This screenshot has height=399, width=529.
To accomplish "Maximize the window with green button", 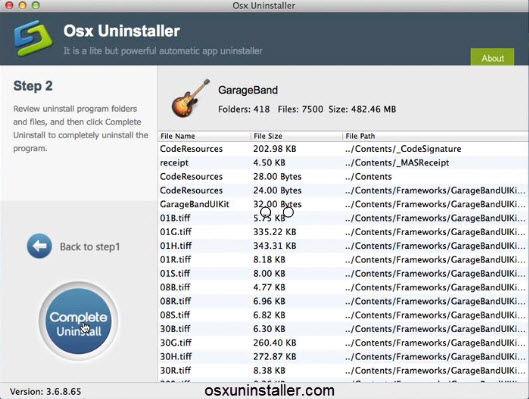I will (x=35, y=5).
